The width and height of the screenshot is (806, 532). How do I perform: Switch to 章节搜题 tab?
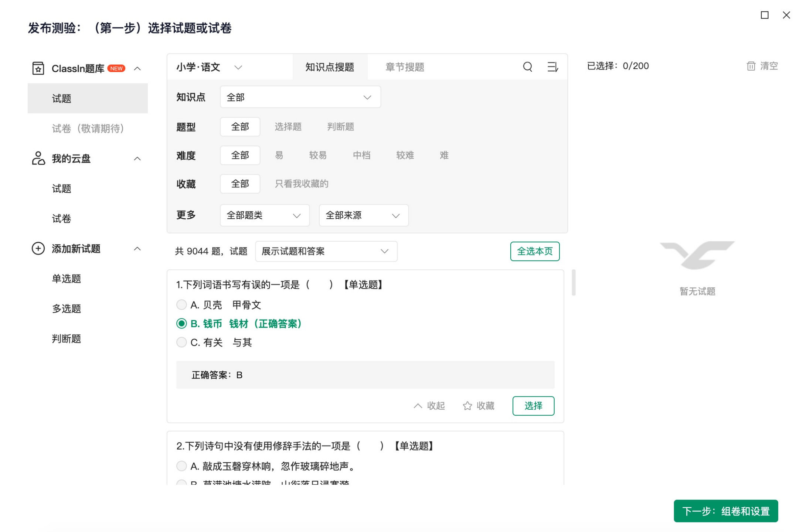[405, 67]
